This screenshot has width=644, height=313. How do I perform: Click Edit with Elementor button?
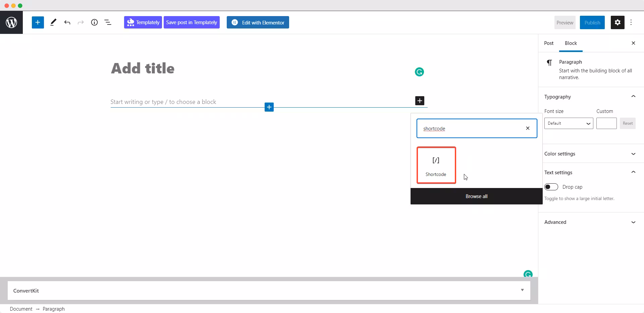pos(258,22)
